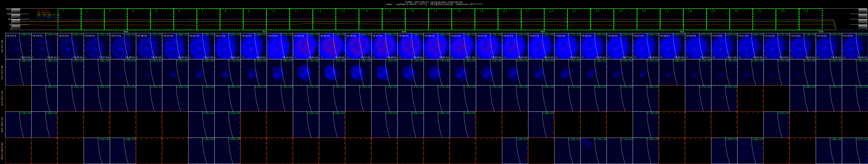Image resolution: width=868 pixels, height=164 pixels.
Task: Click the 19:06 time axis tick label
Action: (821, 32)
